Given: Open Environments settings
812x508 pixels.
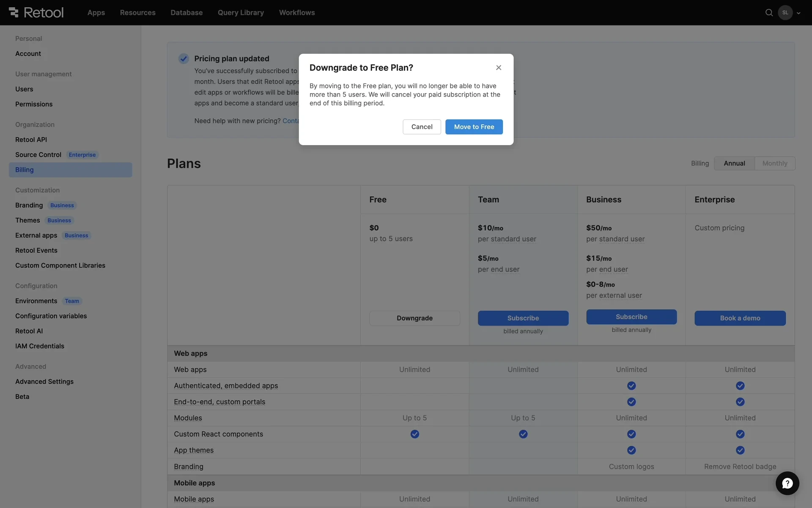Looking at the screenshot, I should pyautogui.click(x=36, y=301).
